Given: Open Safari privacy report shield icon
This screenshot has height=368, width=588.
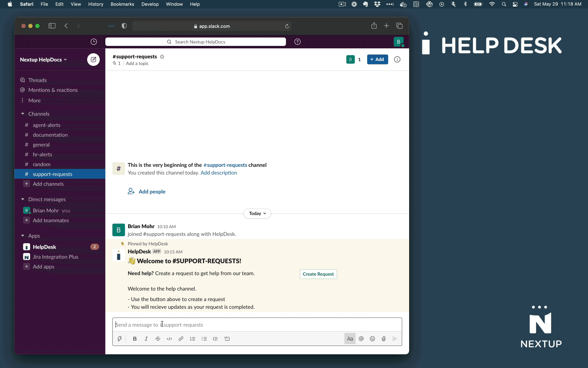Looking at the screenshot, I should (124, 26).
